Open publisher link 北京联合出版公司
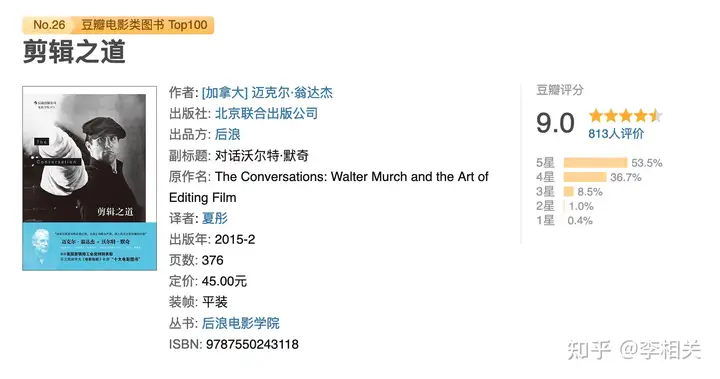Viewport: 720px width, 379px height. pos(266,113)
